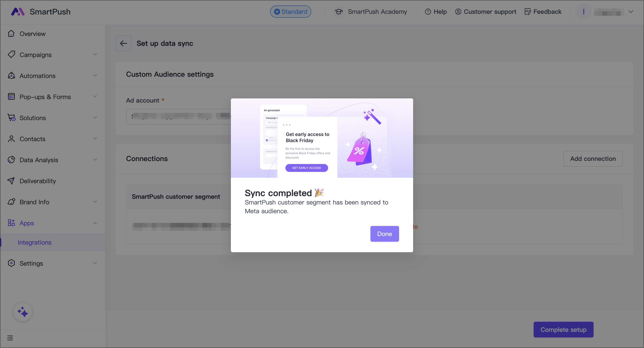The width and height of the screenshot is (644, 348).
Task: Open Contacts menu item
Action: click(x=32, y=139)
